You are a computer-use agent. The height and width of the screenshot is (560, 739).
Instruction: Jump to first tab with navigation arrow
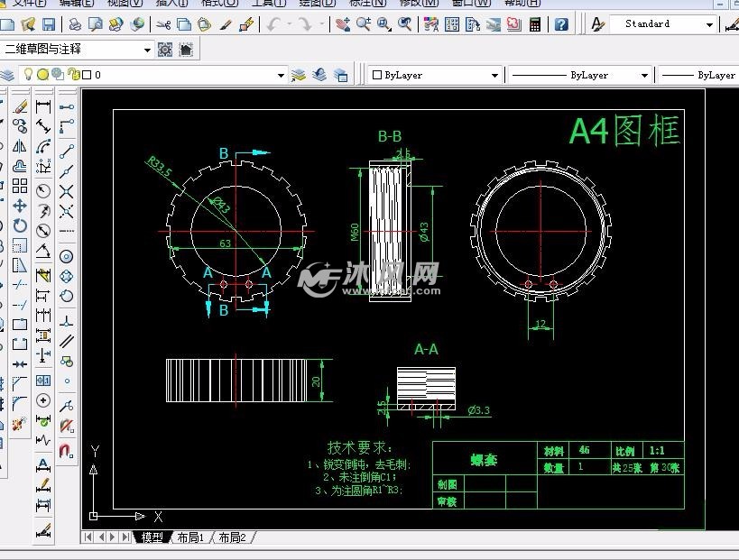click(x=89, y=537)
